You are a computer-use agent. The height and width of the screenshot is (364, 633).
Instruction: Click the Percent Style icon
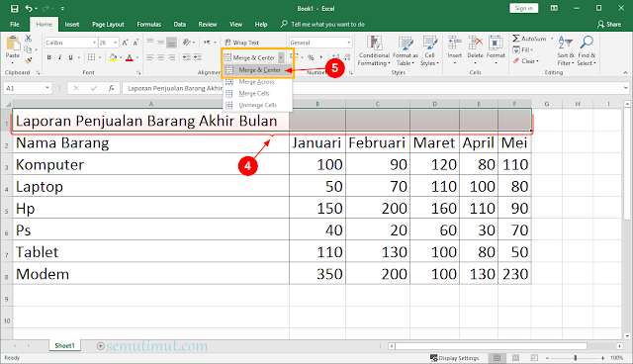311,57
